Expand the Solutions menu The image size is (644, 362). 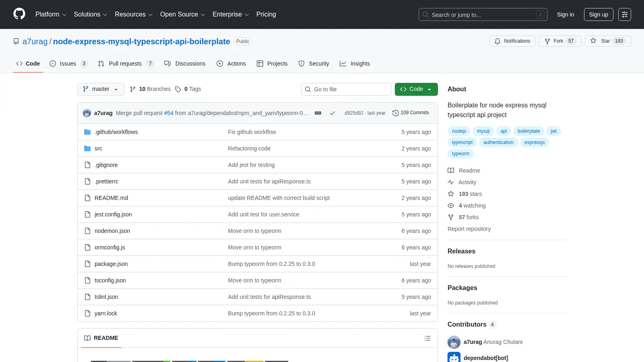click(91, 14)
